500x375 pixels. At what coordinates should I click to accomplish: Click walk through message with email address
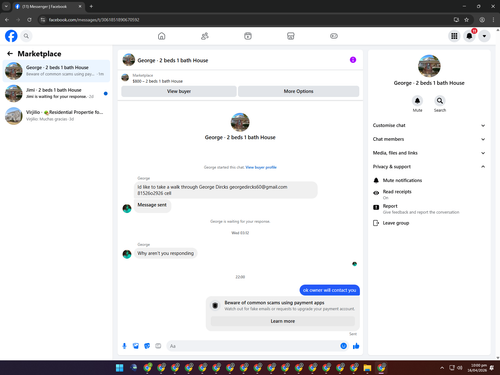tap(226, 190)
